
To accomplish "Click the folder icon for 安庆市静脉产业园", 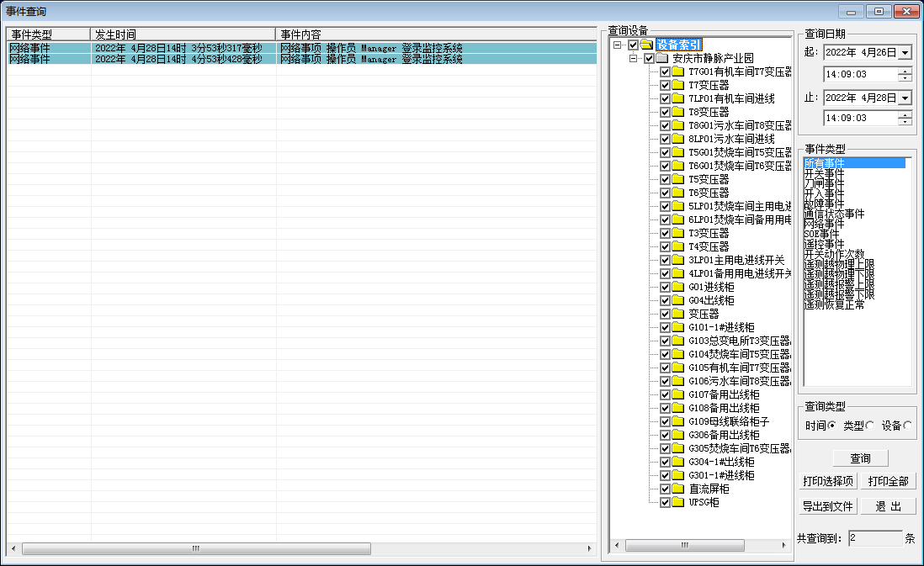I will (x=661, y=58).
